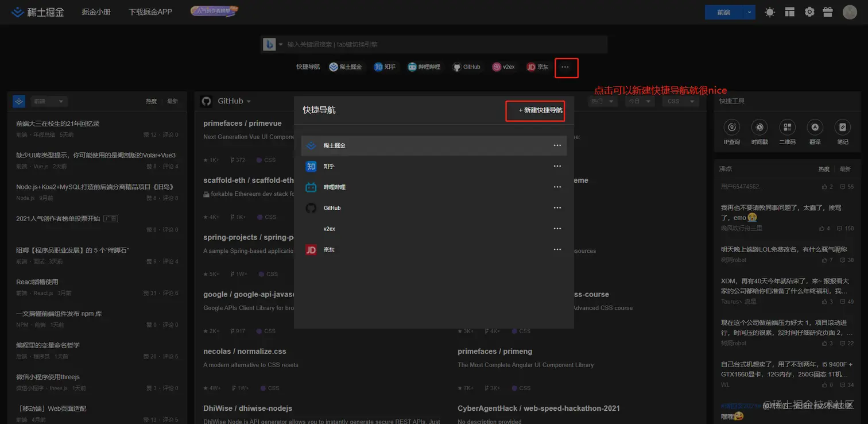Screen dimensions: 868x424
Task: Open the settings gear in the header
Action: [809, 12]
